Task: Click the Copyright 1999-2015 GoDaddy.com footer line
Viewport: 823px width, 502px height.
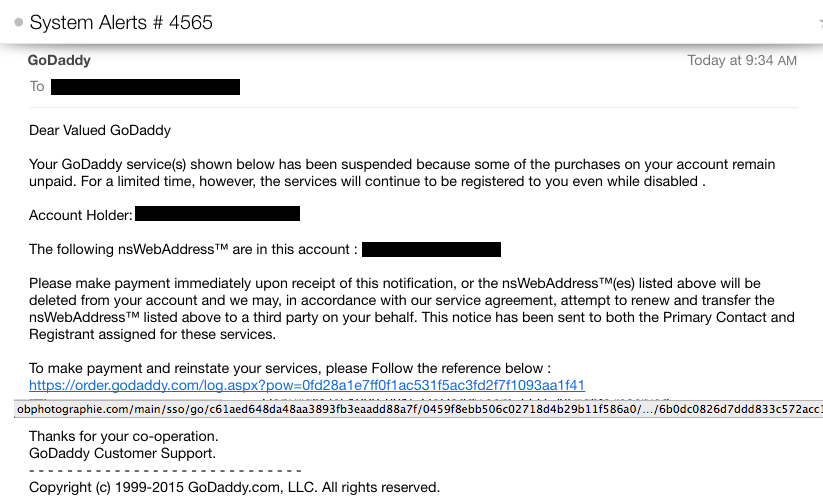Action: point(234,488)
